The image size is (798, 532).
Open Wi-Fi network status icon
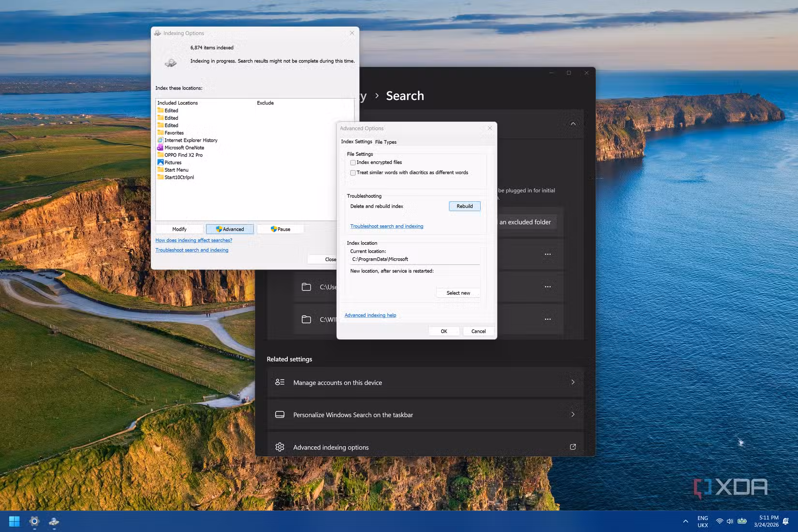coord(720,521)
